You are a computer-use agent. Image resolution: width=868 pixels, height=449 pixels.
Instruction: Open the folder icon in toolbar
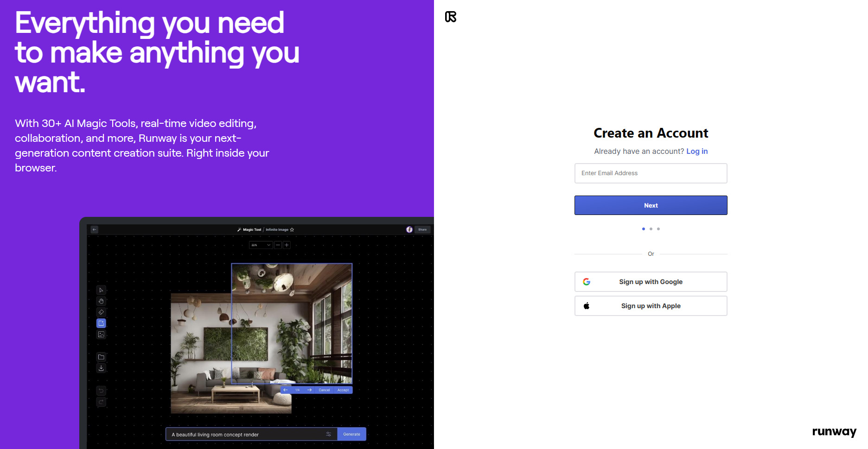[x=101, y=357]
